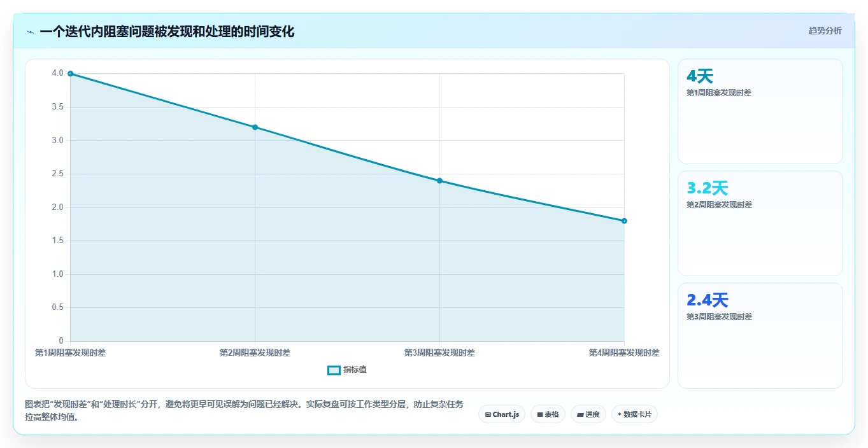Viewport: 868px width, 448px height.
Task: Click the 第3周阻塞发现时差 caption in the 2.4天 card
Action: click(x=719, y=317)
